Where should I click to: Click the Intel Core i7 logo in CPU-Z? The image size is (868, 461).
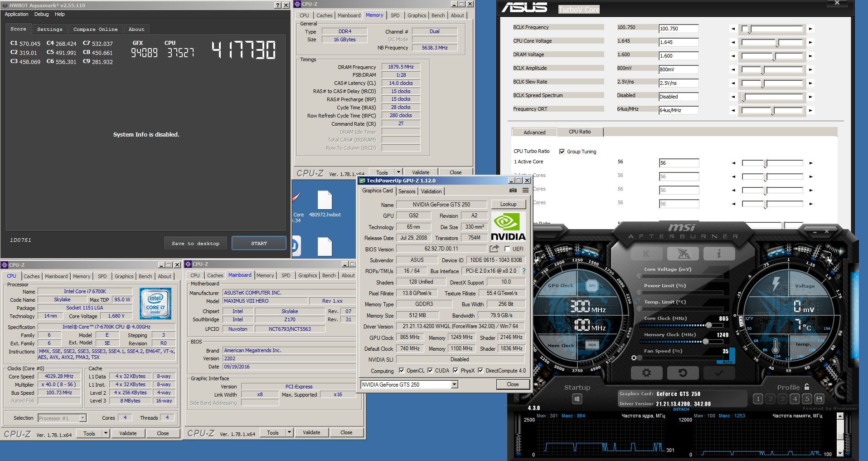click(155, 304)
